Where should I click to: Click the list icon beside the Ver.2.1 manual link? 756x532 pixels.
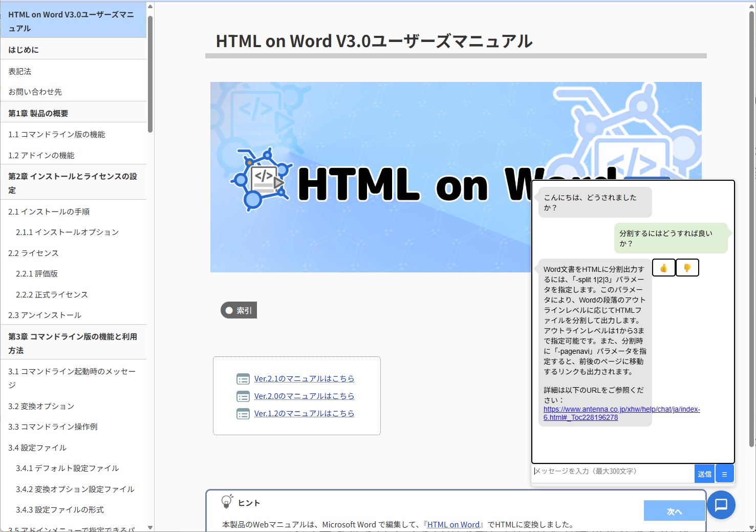pyautogui.click(x=243, y=379)
